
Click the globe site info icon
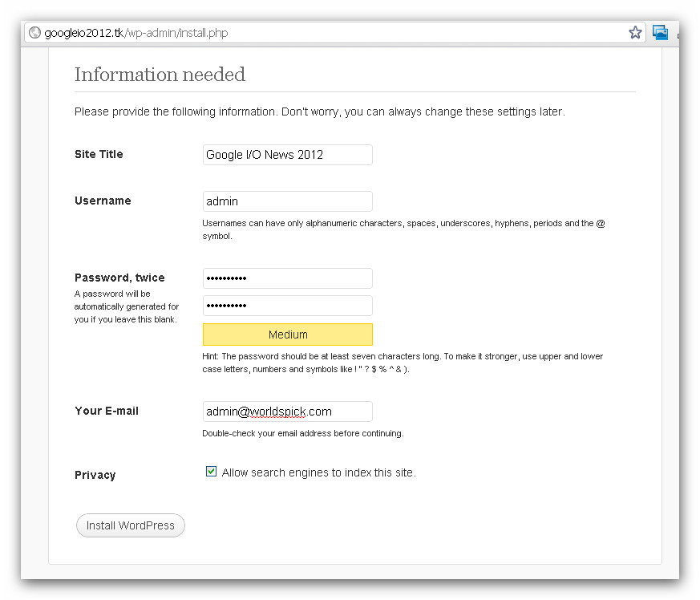point(34,33)
